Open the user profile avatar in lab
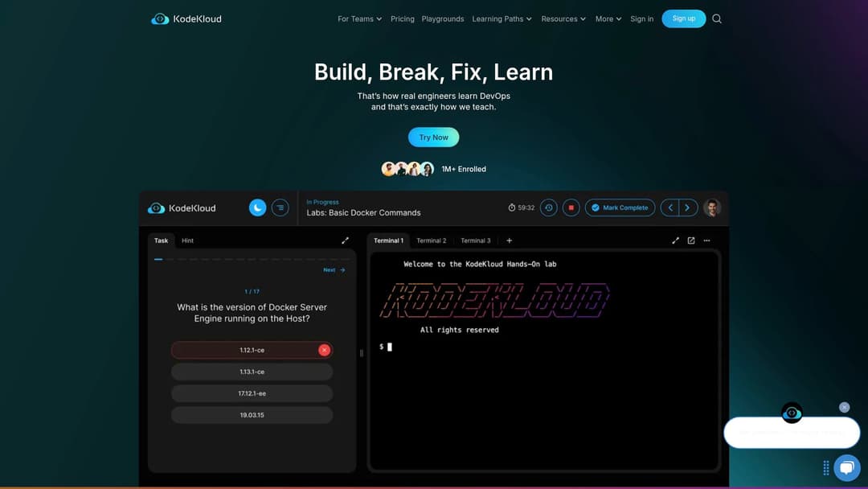This screenshot has width=868, height=489. [712, 208]
